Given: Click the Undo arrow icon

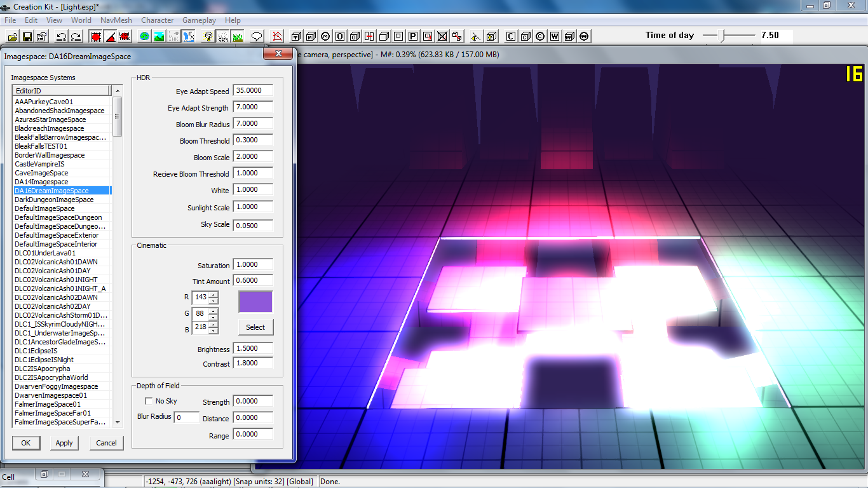Looking at the screenshot, I should pos(62,36).
